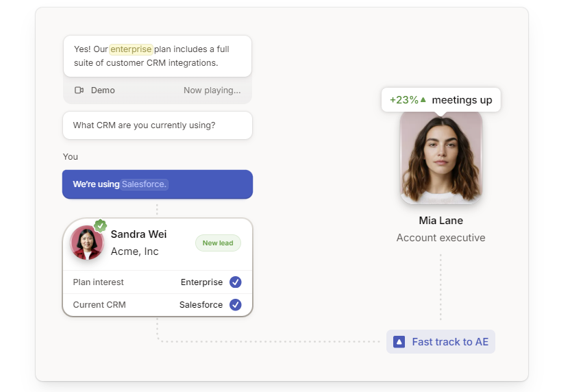This screenshot has height=392, width=583.
Task: Toggle the Salesforce current CRM checkmark
Action: [235, 305]
